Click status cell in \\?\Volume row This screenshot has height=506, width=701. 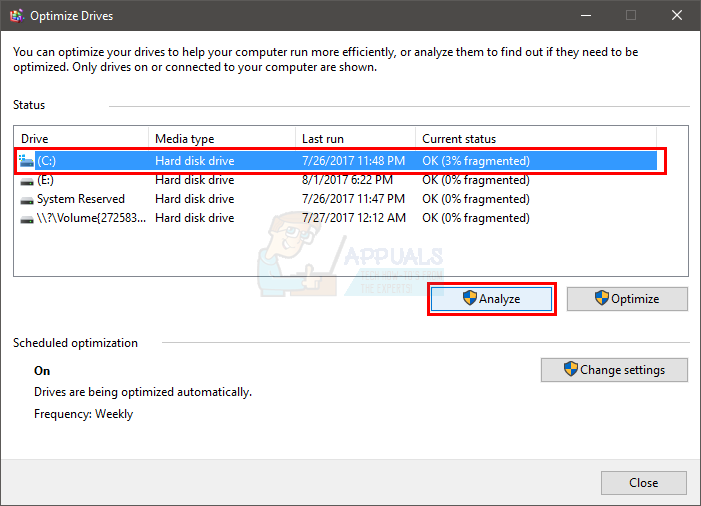(476, 218)
